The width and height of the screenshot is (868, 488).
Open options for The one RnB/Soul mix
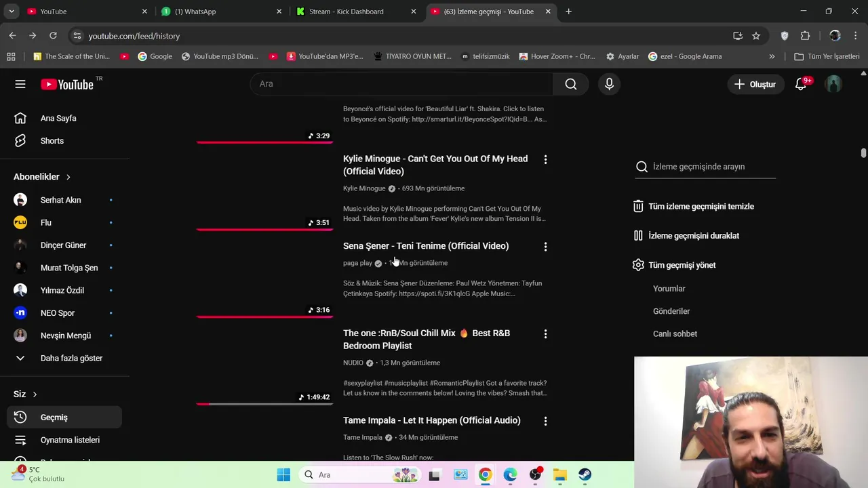click(545, 334)
